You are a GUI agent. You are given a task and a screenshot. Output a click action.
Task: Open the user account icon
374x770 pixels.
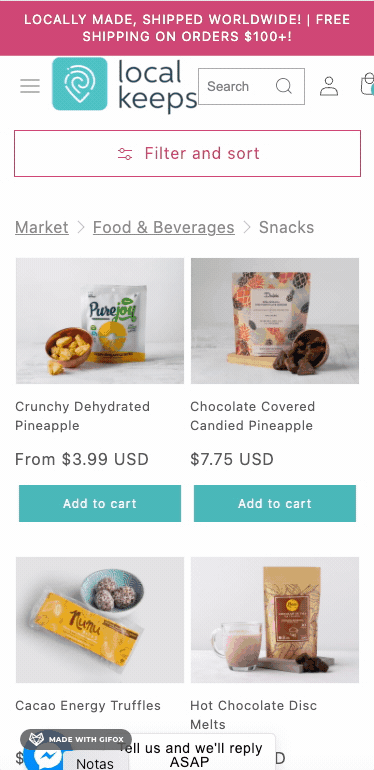point(329,86)
